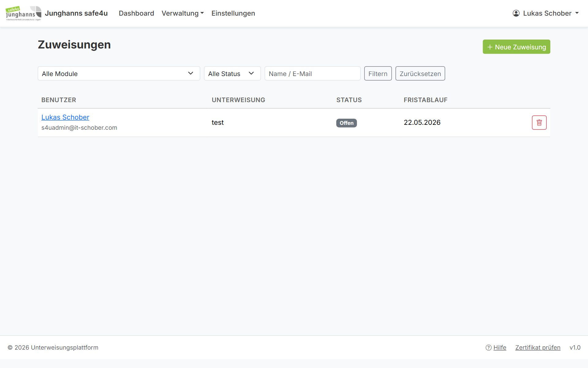Click the deadline date 22.05.2026
The height and width of the screenshot is (368, 588).
click(422, 123)
